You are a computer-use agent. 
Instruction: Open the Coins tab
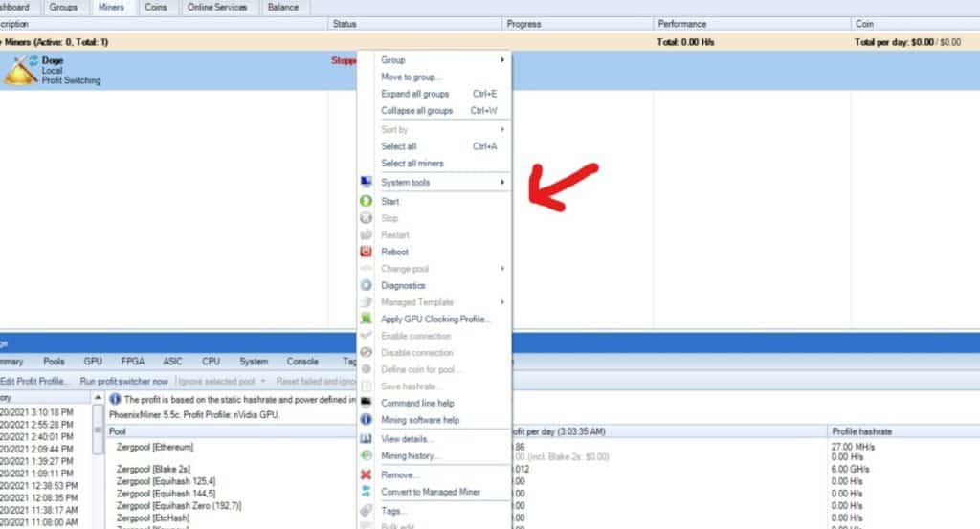coord(156,8)
